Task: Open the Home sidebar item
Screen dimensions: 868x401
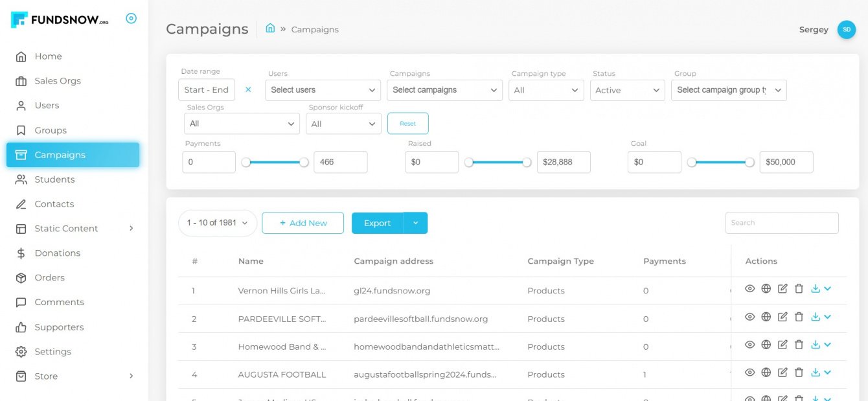Action: [73, 56]
